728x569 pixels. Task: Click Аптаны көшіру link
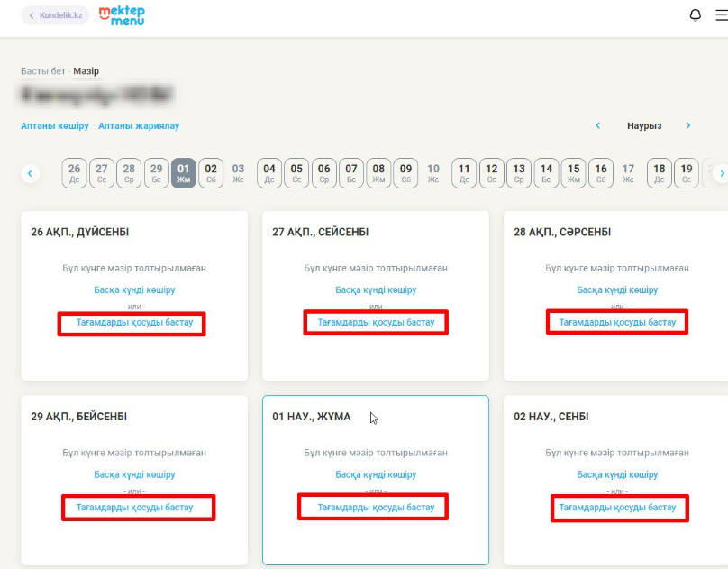click(55, 126)
